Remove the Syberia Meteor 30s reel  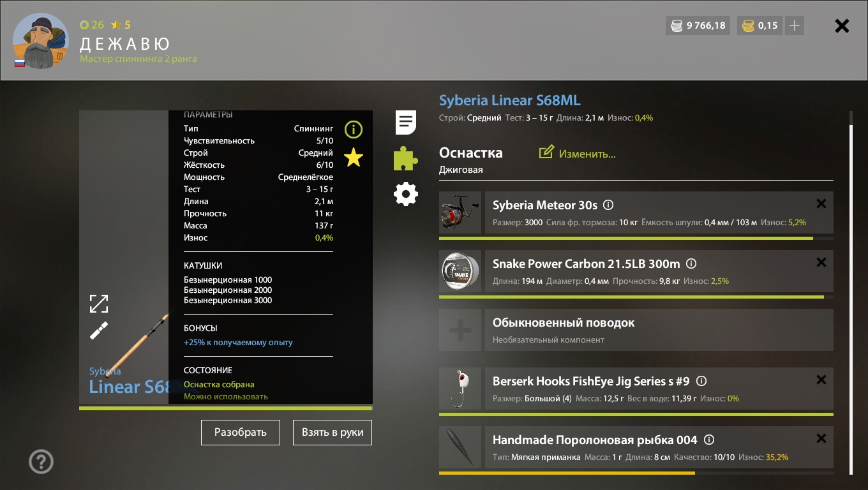(x=821, y=204)
